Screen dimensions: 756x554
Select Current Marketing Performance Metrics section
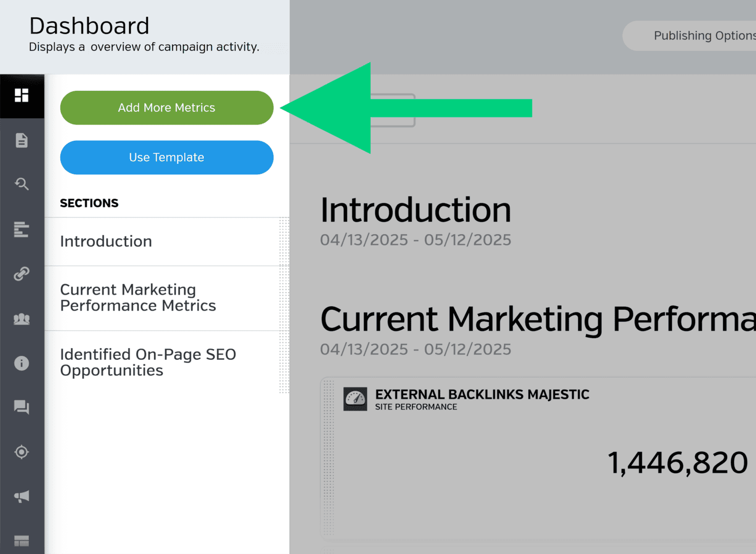(138, 298)
